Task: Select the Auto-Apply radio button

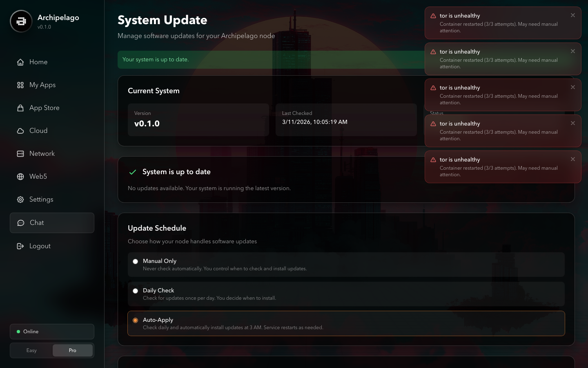Action: (136, 320)
